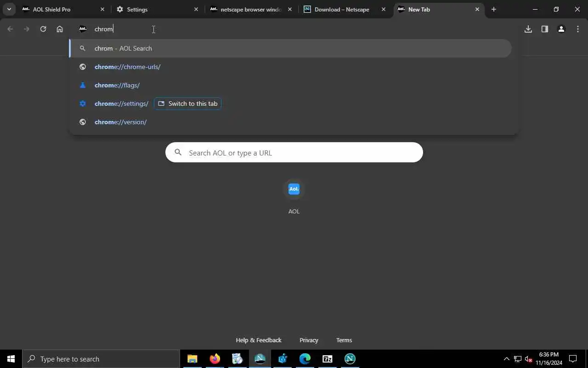Click flask icon beside chrome://flags/
This screenshot has width=588, height=368.
click(x=83, y=85)
